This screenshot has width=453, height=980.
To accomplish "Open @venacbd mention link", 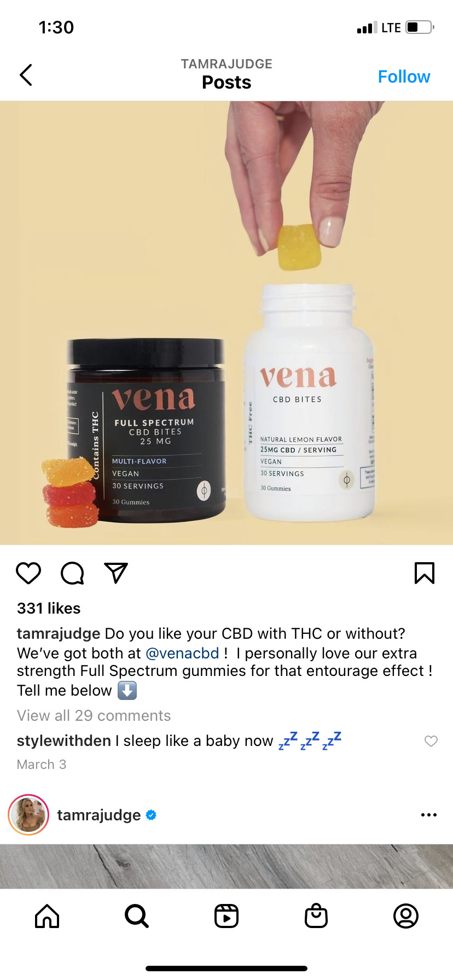I will pyautogui.click(x=182, y=653).
